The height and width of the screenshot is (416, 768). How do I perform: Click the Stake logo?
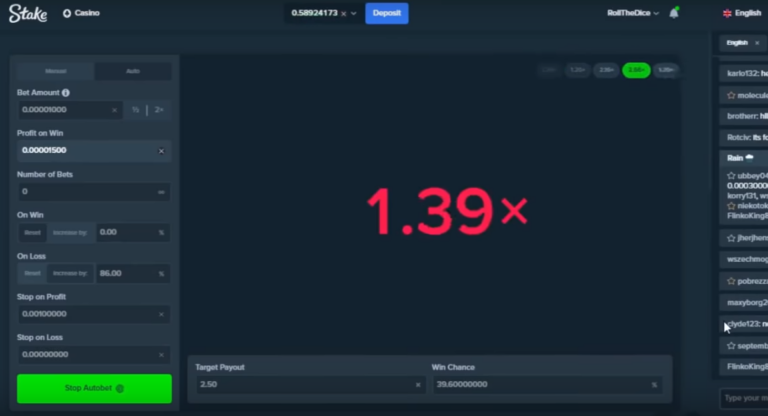click(28, 13)
